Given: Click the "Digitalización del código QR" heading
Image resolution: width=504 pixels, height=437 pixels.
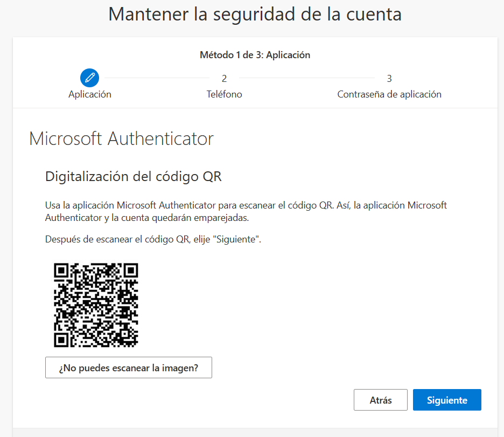Looking at the screenshot, I should 134,177.
